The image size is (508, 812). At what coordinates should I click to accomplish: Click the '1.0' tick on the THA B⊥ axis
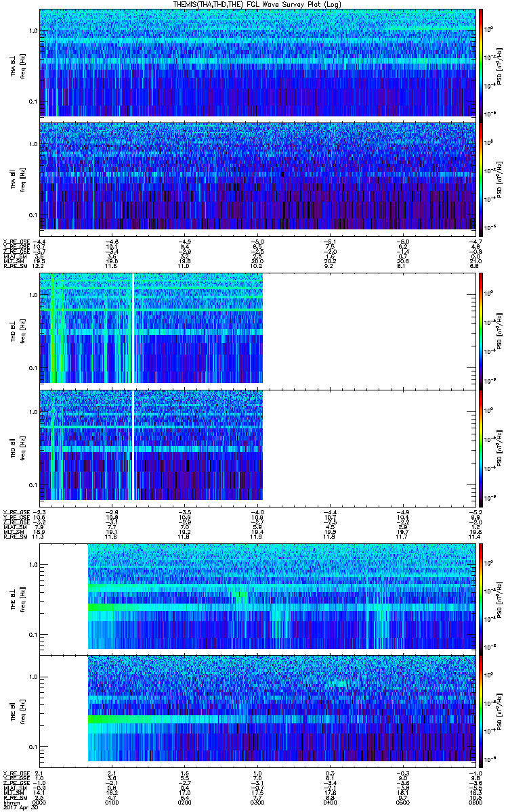click(x=33, y=32)
